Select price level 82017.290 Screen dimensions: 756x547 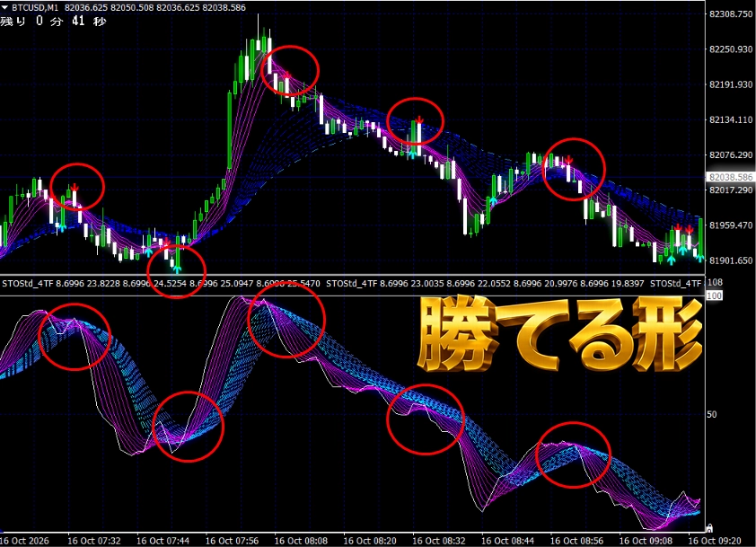pos(731,190)
